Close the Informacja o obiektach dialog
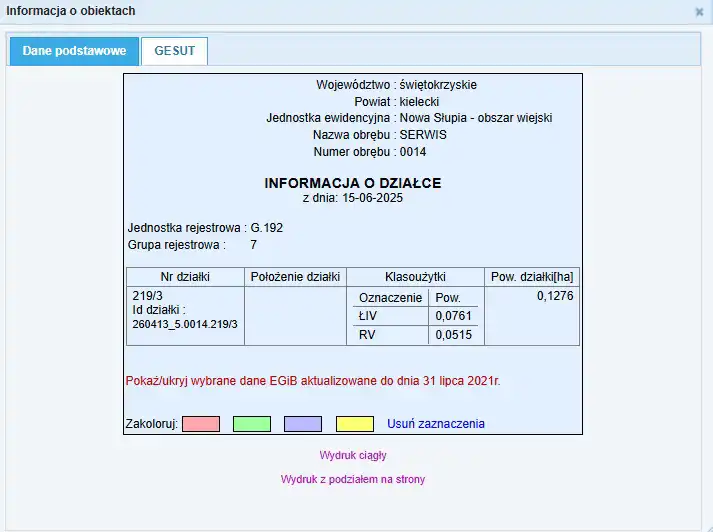Image resolution: width=713 pixels, height=532 pixels. click(699, 12)
